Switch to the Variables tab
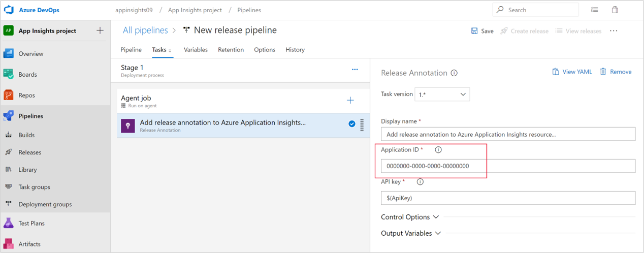This screenshot has height=253, width=644. pyautogui.click(x=196, y=50)
